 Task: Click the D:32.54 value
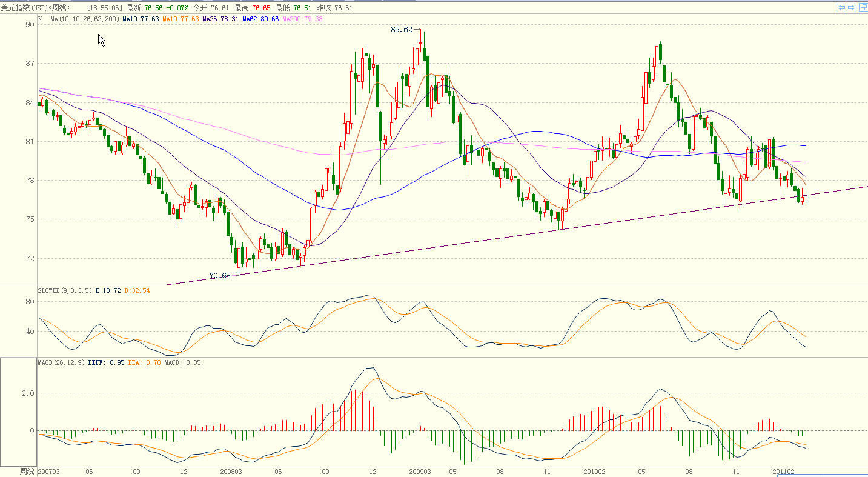click(x=137, y=291)
